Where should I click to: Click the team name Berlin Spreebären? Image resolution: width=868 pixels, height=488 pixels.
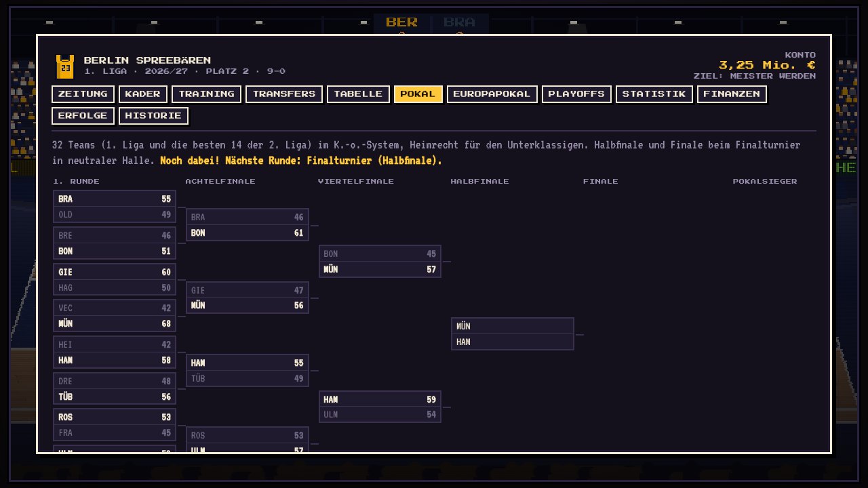[x=147, y=60]
